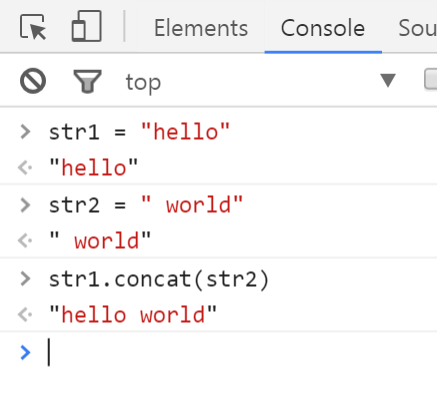Toggle the device toolbar icon

coord(87,26)
